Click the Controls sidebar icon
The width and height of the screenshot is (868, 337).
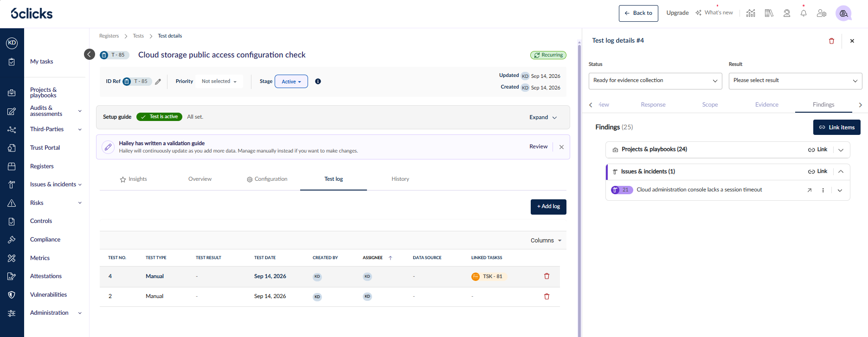point(12,222)
